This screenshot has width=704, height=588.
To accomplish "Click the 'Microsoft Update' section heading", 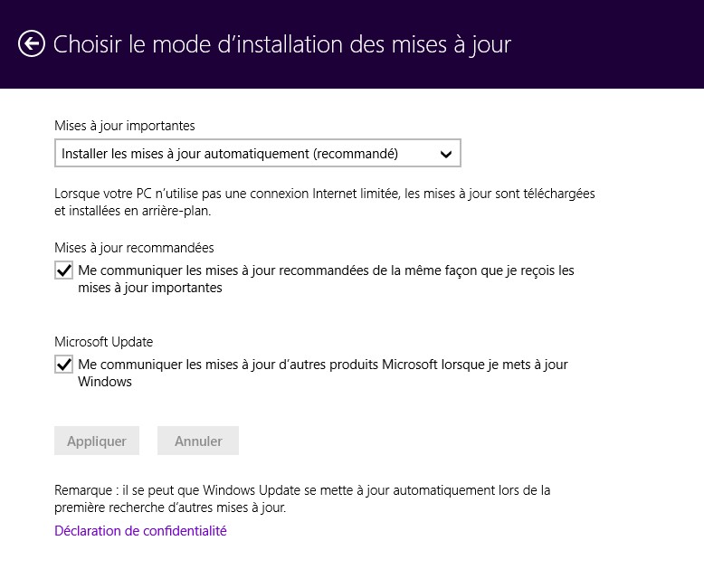I will pos(104,342).
